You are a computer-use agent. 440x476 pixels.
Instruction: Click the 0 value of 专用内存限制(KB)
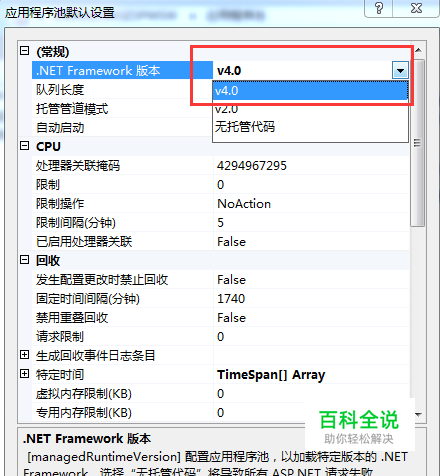pyautogui.click(x=220, y=413)
